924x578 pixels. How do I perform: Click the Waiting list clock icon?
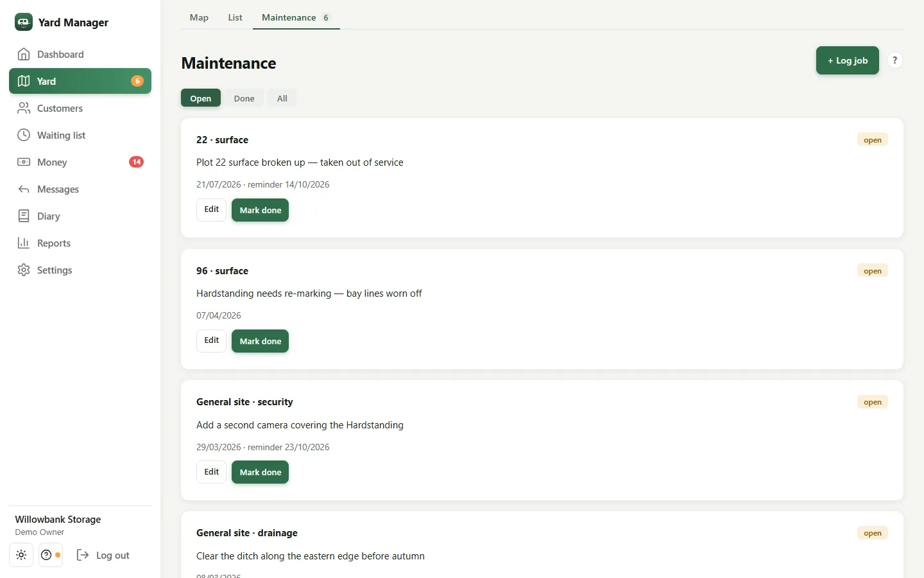[x=24, y=135]
